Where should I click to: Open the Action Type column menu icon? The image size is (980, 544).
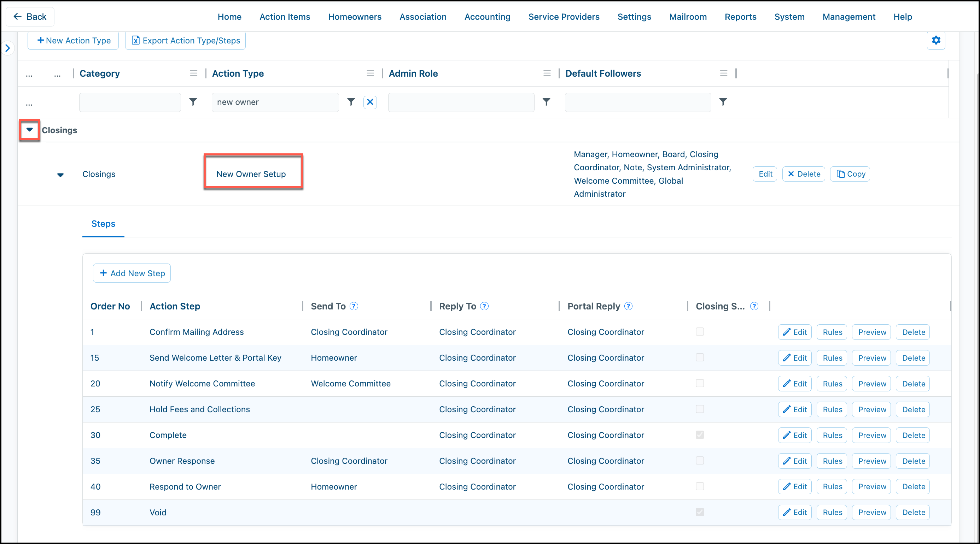(x=370, y=73)
